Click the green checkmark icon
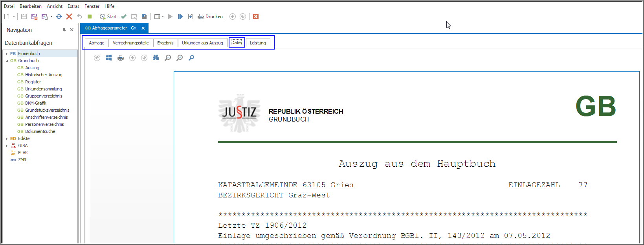The image size is (644, 245). point(124,17)
